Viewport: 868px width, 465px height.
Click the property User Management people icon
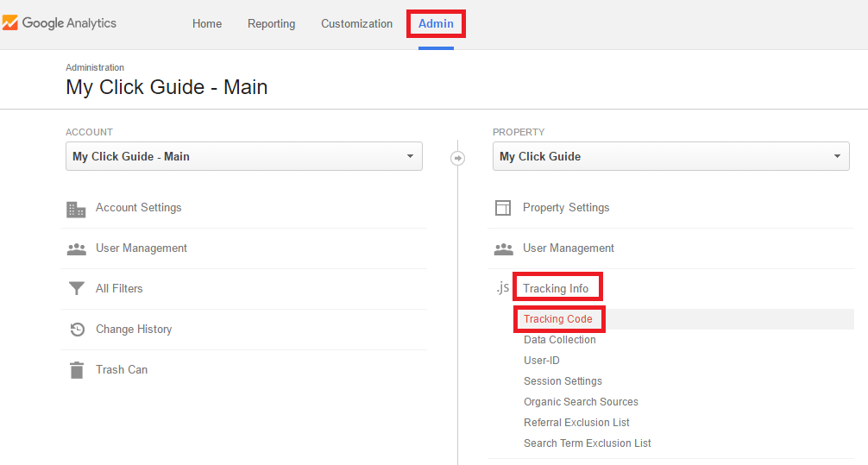pyautogui.click(x=504, y=249)
